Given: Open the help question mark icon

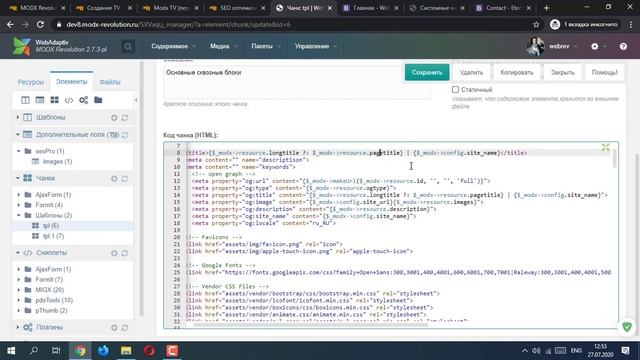Looking at the screenshot, I should 623,47.
